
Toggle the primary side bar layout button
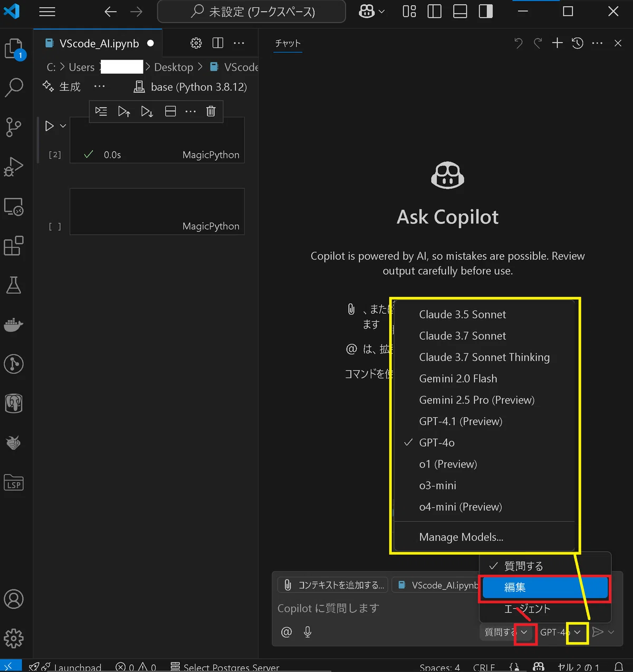click(x=435, y=12)
